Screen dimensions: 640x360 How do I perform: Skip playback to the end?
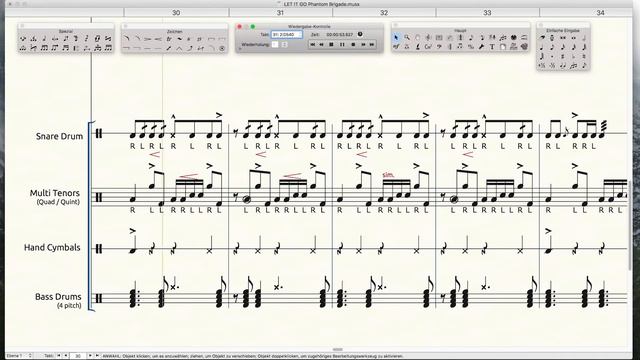371,44
